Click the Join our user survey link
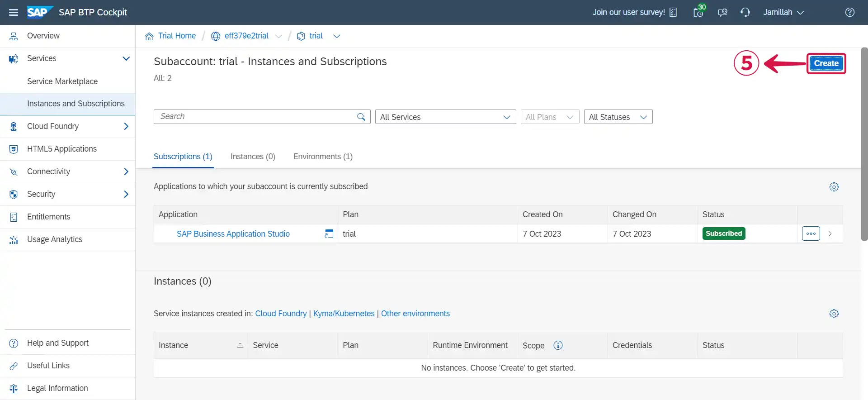Viewport: 868px width, 400px height. click(x=628, y=12)
